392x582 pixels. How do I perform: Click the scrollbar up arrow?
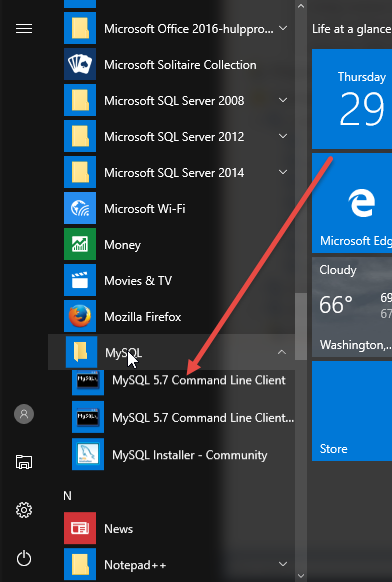pos(301,6)
